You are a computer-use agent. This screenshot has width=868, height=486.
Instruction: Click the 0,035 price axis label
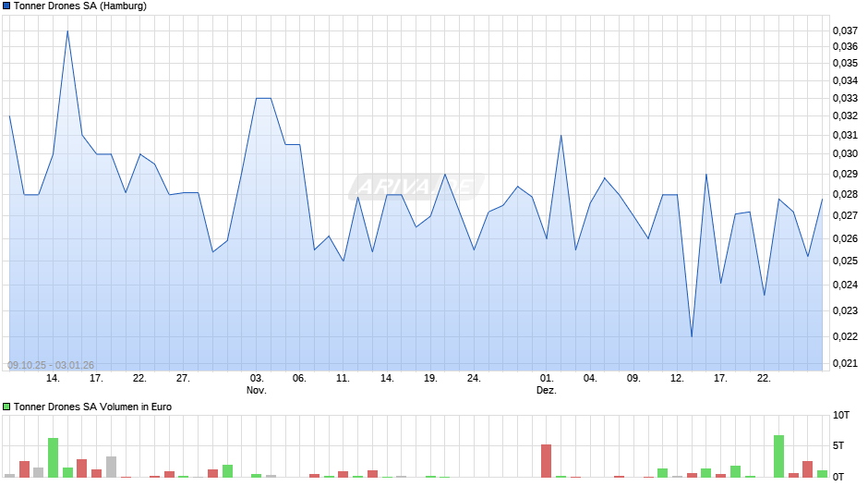[x=845, y=63]
